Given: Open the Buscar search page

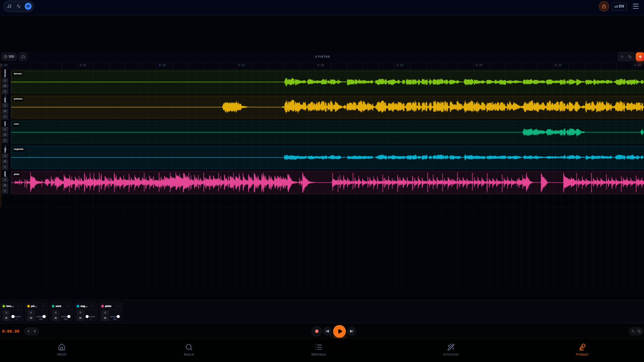Looking at the screenshot, I should pos(189,350).
